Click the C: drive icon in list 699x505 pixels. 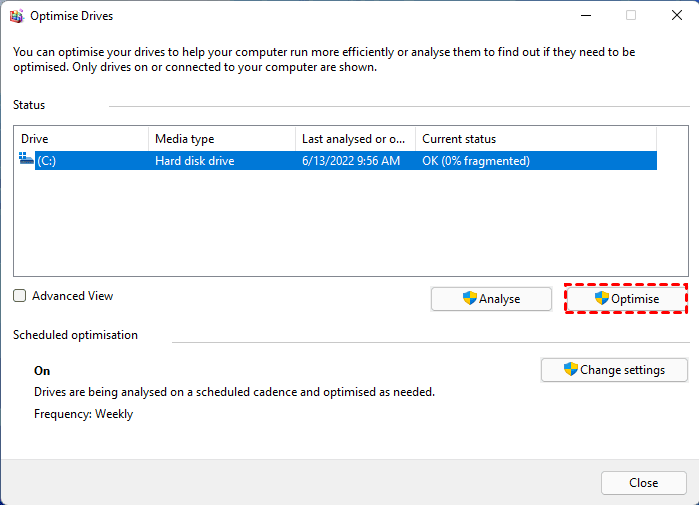pos(26,160)
